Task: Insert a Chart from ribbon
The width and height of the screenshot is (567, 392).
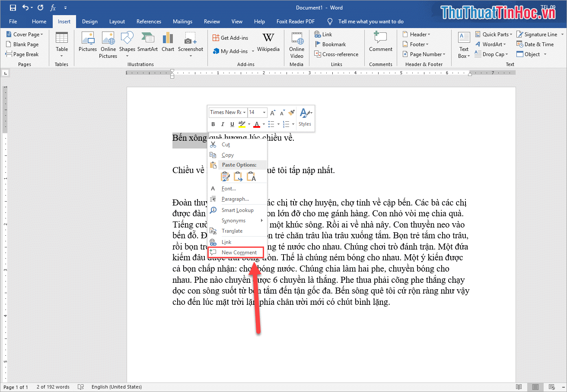Action: point(168,42)
